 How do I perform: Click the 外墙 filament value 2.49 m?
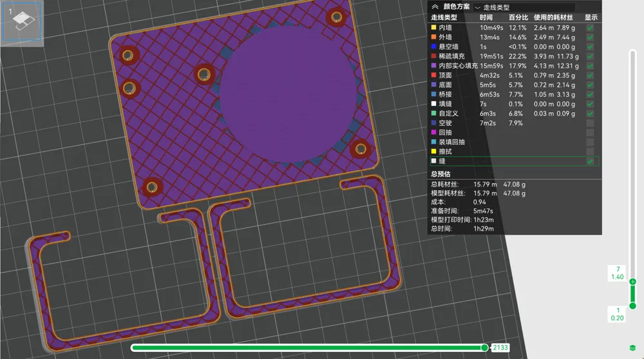coord(544,37)
